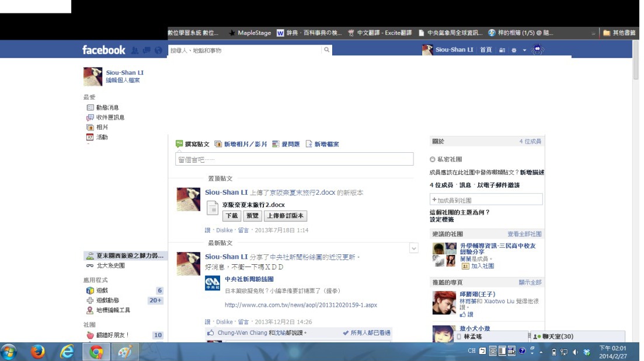Switch to the Chrome taskbar icon
Image resolution: width=644 pixels, height=361 pixels.
click(x=96, y=352)
